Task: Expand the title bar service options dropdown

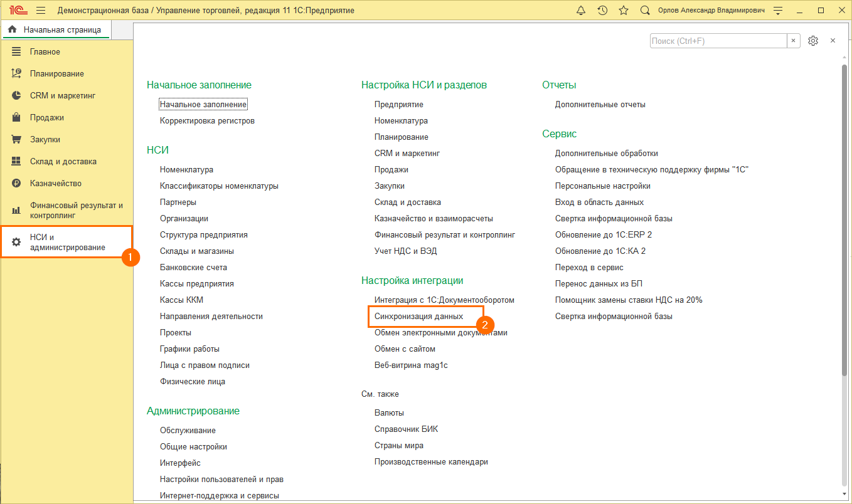Action: tap(778, 11)
